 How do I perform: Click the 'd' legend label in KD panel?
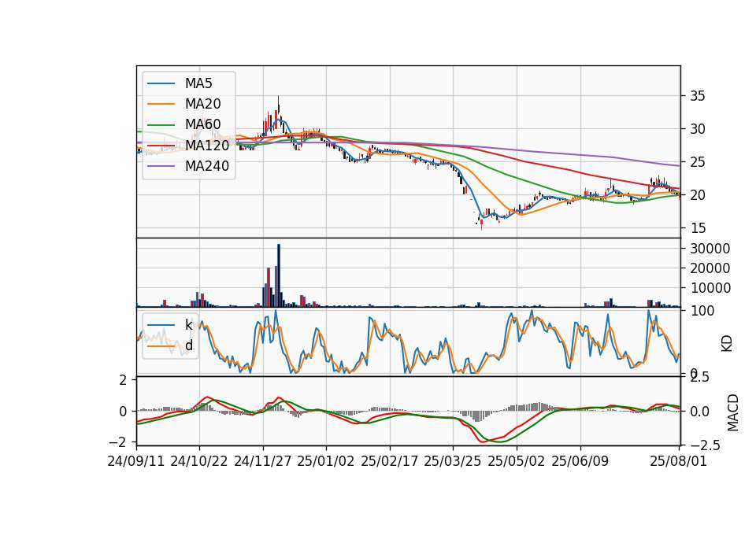pos(189,345)
